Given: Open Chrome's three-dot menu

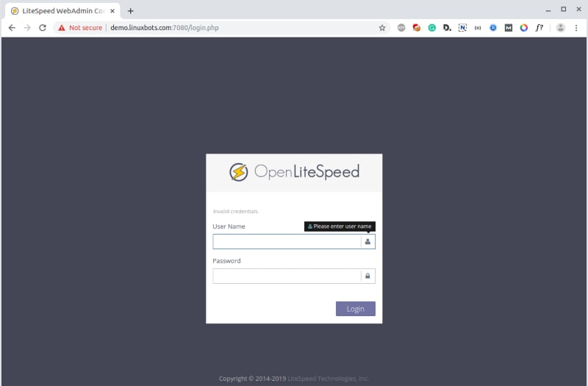Looking at the screenshot, I should tap(576, 27).
